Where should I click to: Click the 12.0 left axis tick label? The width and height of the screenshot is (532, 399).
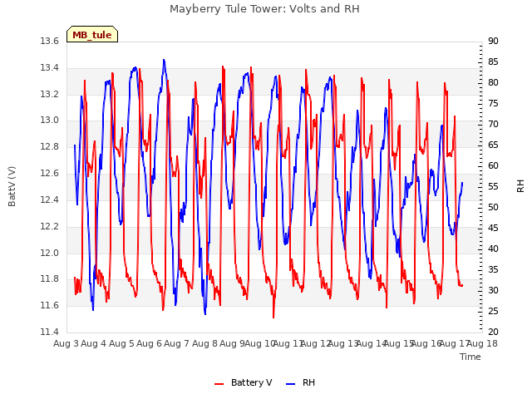point(50,253)
